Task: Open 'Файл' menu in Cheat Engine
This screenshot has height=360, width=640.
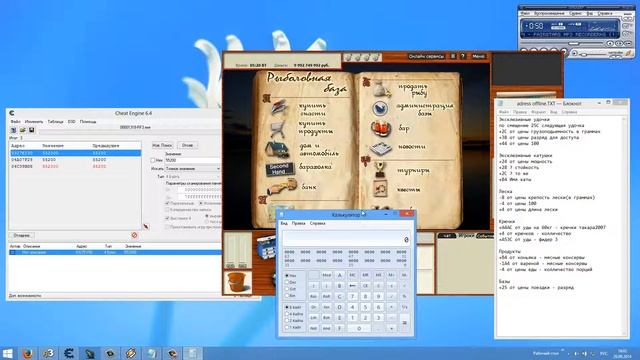Action: (x=15, y=122)
